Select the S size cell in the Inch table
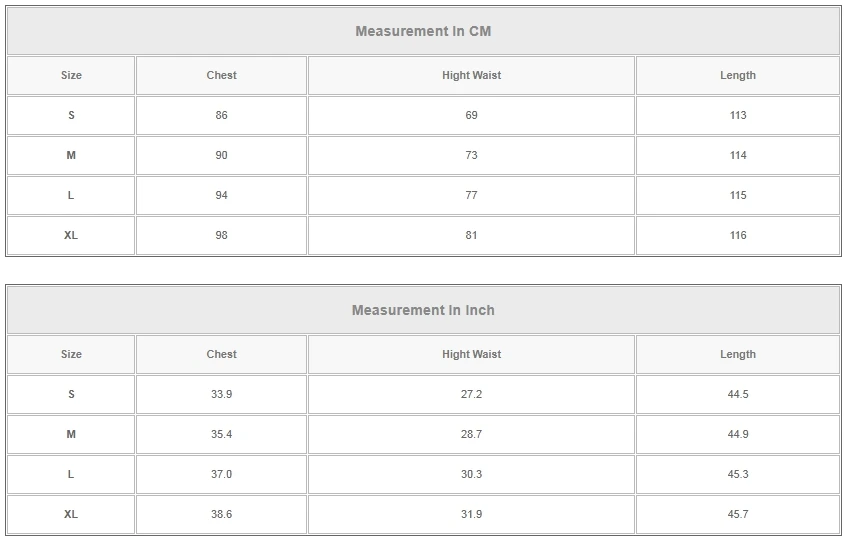This screenshot has width=845, height=541. tap(71, 394)
